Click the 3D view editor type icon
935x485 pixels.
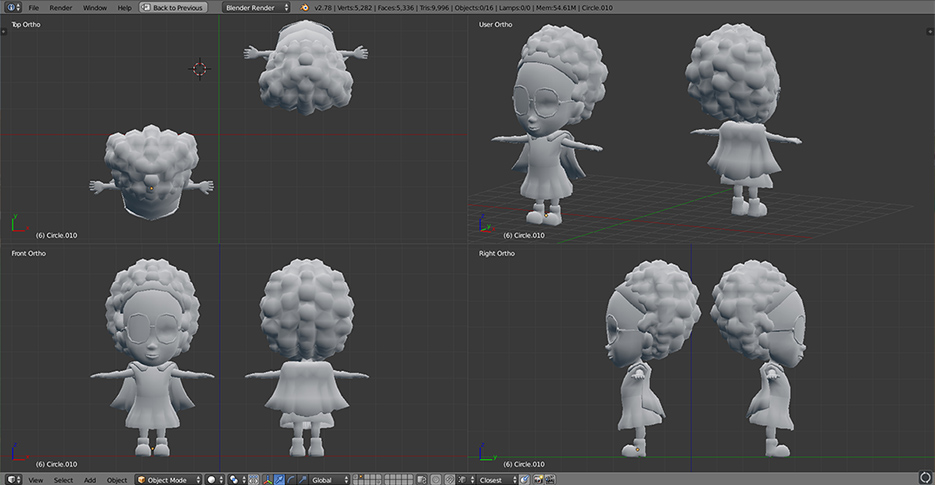10,480
